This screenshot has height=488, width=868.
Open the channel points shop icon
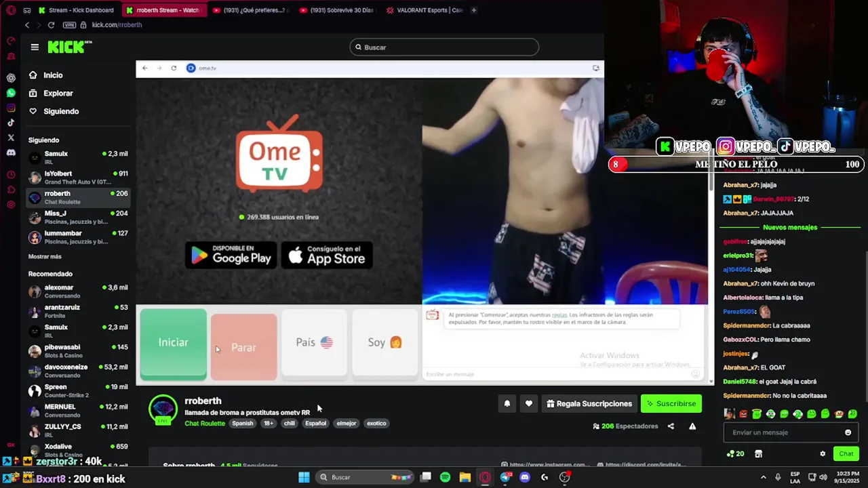tap(758, 454)
